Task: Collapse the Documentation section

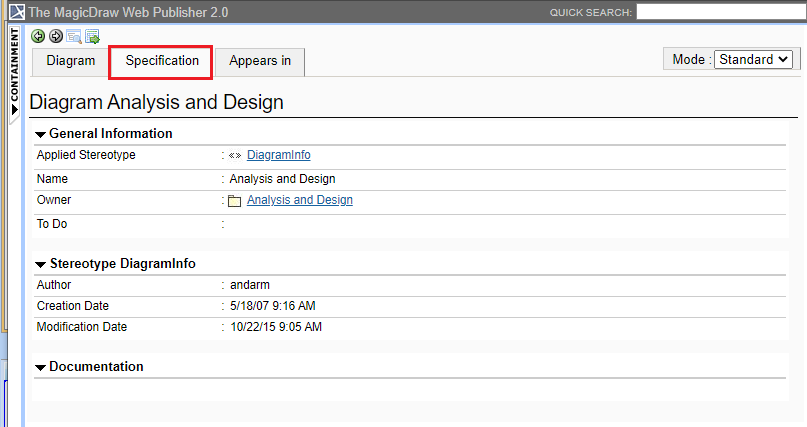Action: (x=40, y=367)
